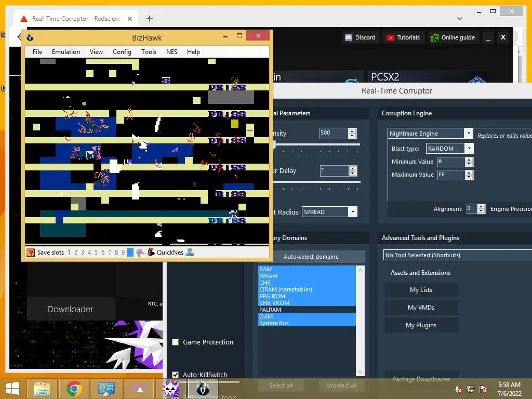The width and height of the screenshot is (532, 399).
Task: Select save slot 0 in BizHawk
Action: [130, 252]
